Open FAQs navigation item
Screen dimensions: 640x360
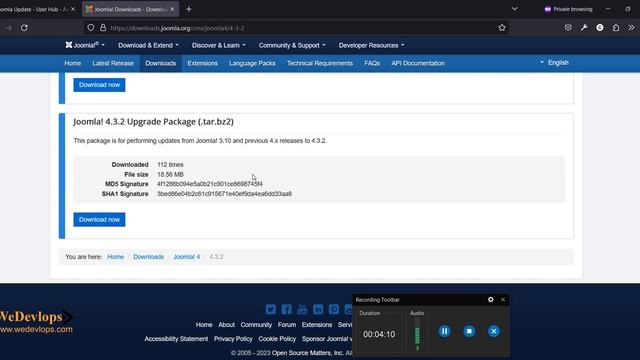coord(372,63)
